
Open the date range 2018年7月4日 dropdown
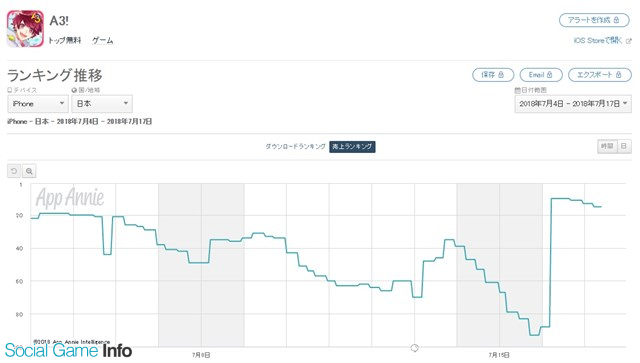(573, 104)
